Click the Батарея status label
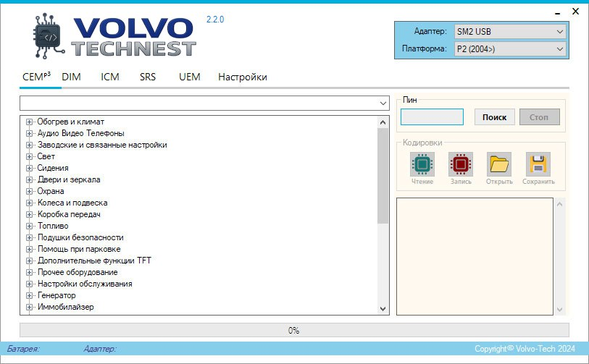The height and width of the screenshot is (364, 589). coord(23,349)
